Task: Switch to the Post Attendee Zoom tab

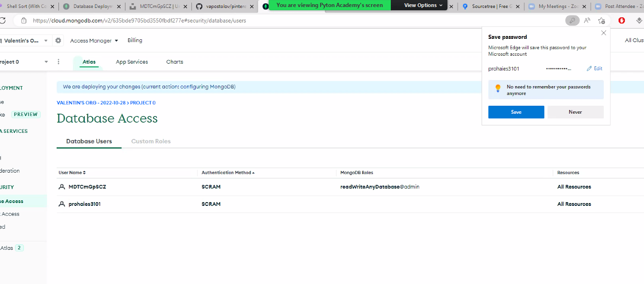Action: point(618,7)
